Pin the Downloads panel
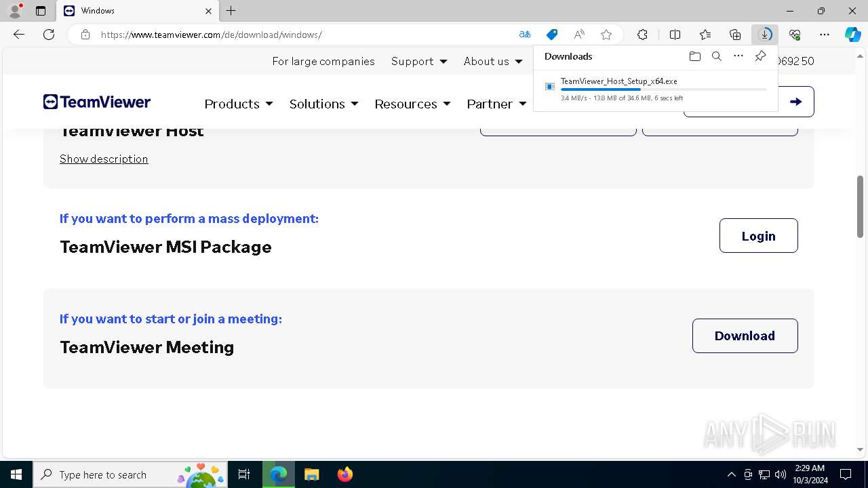 [760, 56]
